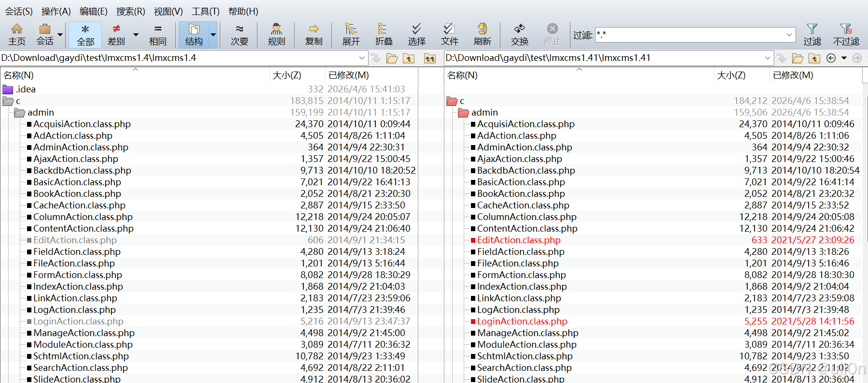Open left path history dropdown
Viewport: 868px width, 383px height.
(362, 58)
